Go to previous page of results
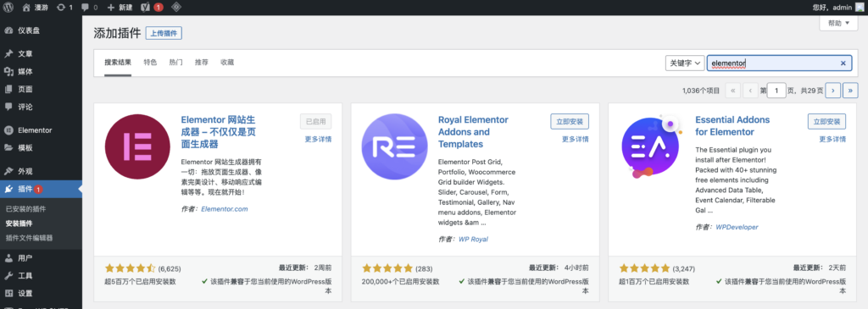868x309 pixels. 750,90
